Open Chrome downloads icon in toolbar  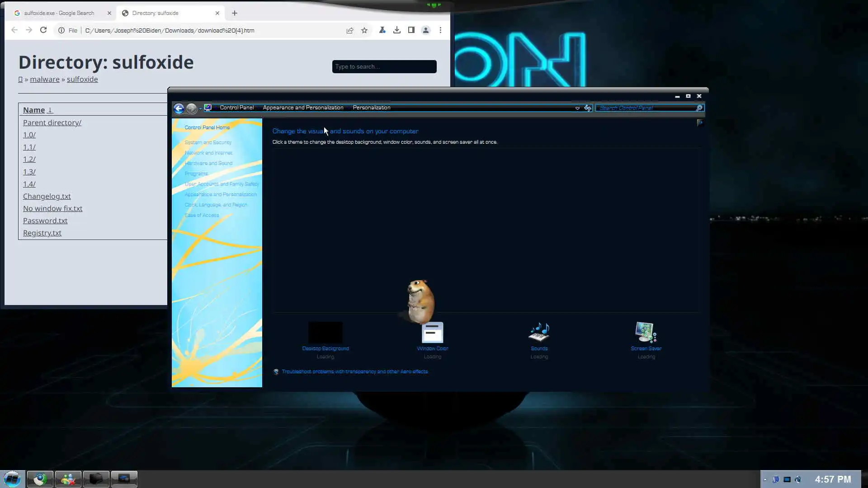396,30
